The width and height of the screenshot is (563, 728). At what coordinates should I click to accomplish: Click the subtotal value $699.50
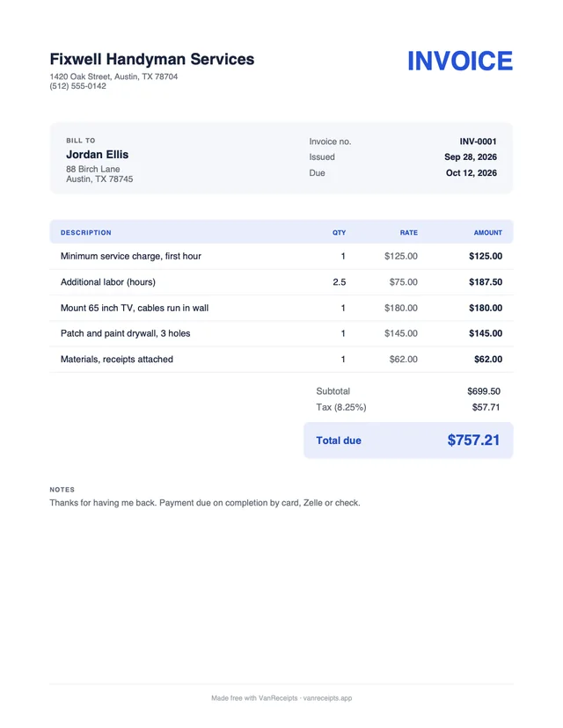click(484, 391)
